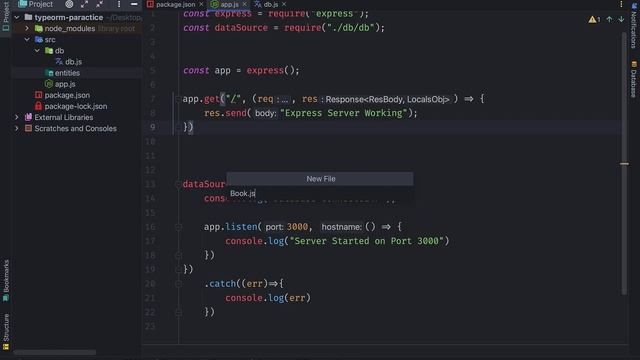This screenshot has height=360, width=640.
Task: Collapse the src folder
Action: coord(27,40)
